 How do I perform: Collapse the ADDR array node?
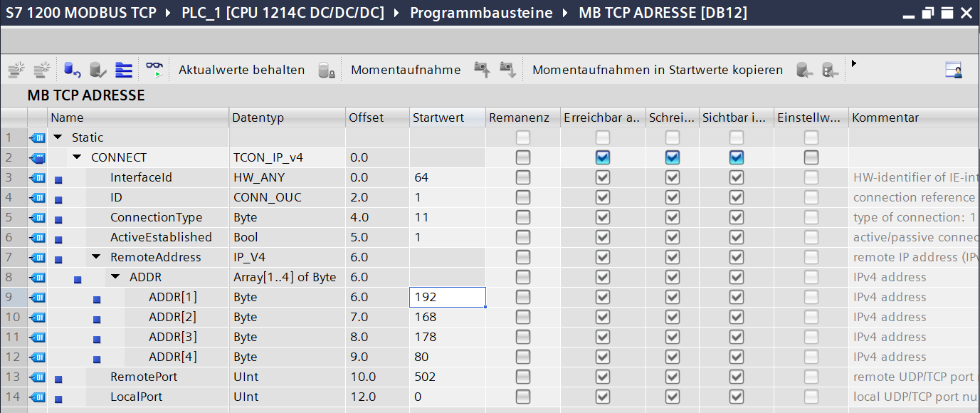115,277
